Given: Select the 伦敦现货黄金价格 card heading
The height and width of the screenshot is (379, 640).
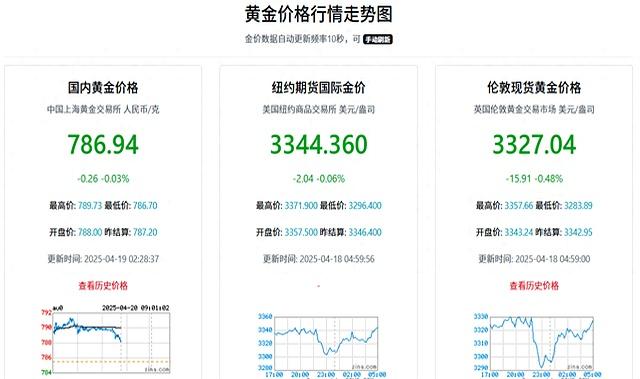Looking at the screenshot, I should tap(534, 87).
